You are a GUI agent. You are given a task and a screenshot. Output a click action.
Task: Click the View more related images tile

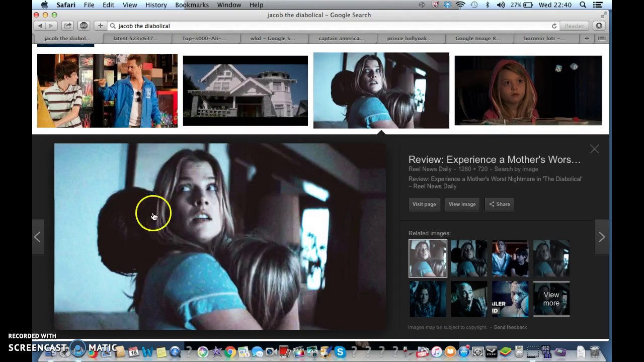pyautogui.click(x=551, y=299)
